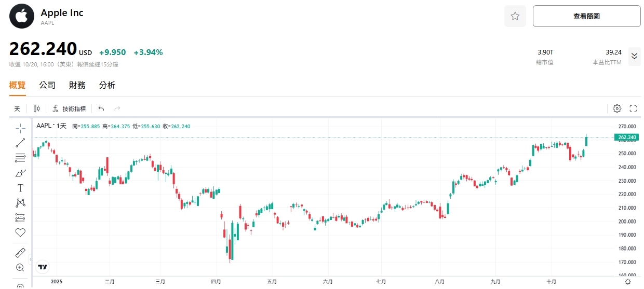Image resolution: width=644 pixels, height=289 pixels.
Task: Toggle fullscreen mode for the chart
Action: [x=633, y=108]
